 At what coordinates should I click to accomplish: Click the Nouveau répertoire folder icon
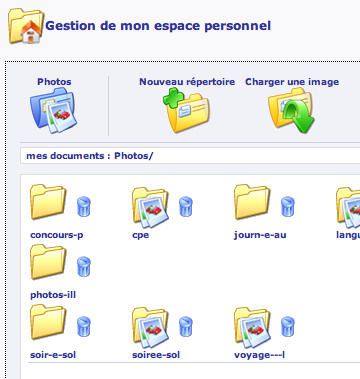(x=186, y=110)
